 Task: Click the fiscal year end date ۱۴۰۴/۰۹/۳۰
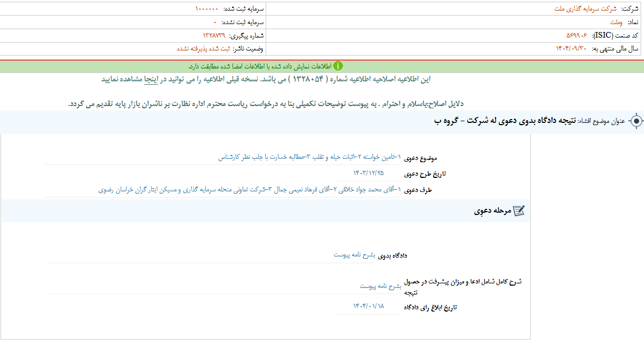pyautogui.click(x=571, y=48)
